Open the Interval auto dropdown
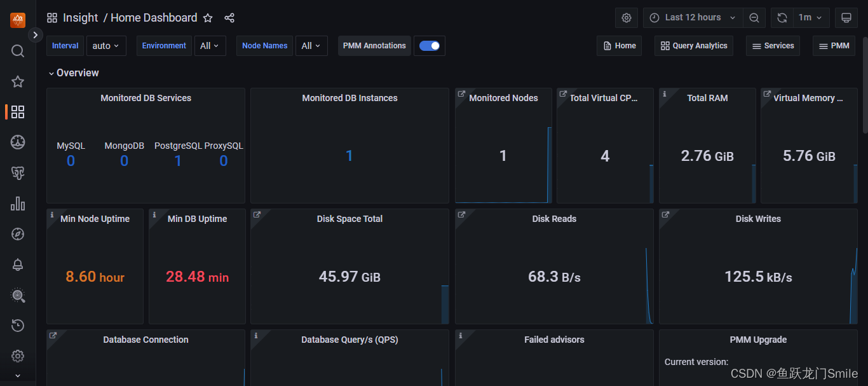868x386 pixels. (106, 46)
